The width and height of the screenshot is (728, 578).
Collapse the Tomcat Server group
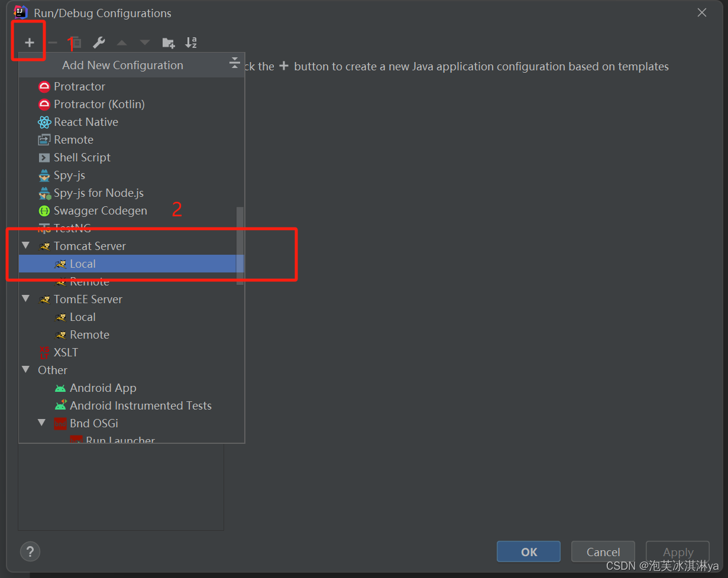(25, 245)
